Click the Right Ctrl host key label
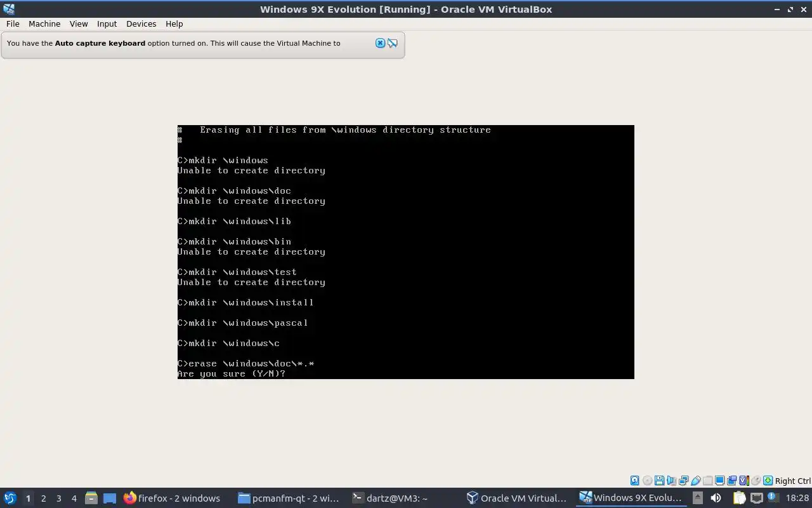Viewport: 812px width, 508px height. point(793,481)
